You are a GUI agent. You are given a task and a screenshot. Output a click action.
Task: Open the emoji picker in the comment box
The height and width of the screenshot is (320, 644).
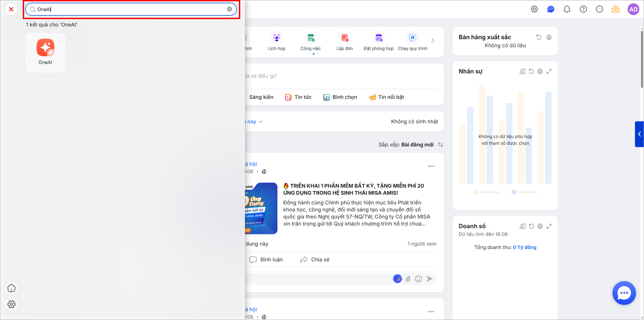point(418,279)
